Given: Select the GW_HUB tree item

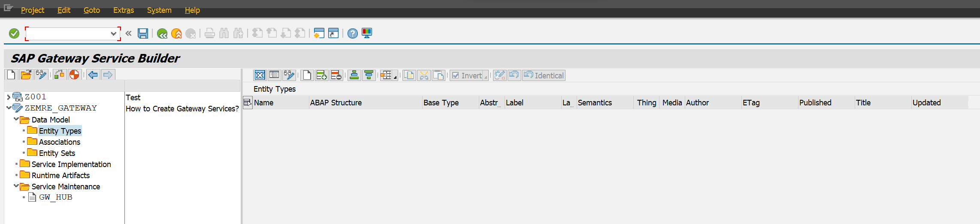Looking at the screenshot, I should [x=55, y=197].
